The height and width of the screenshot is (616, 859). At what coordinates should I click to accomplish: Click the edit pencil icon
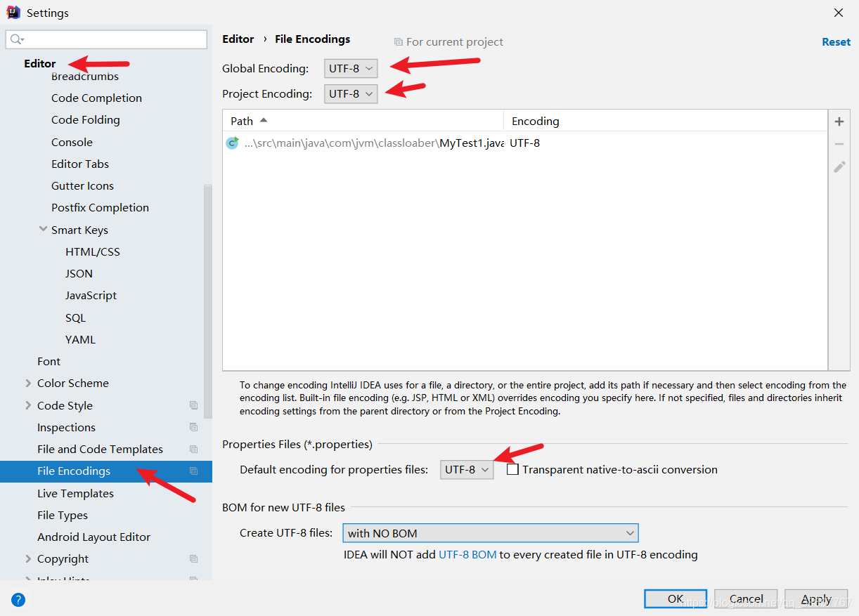pyautogui.click(x=839, y=166)
